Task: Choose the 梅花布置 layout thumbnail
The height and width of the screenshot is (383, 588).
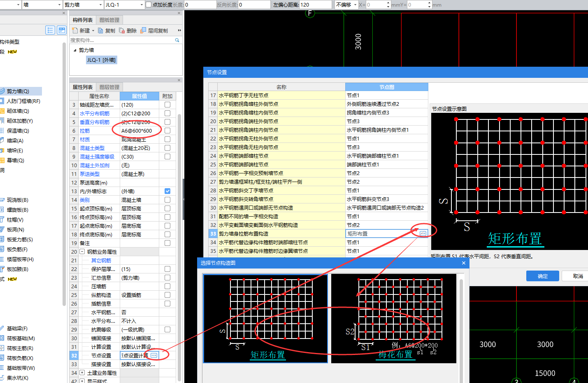Action: click(394, 318)
